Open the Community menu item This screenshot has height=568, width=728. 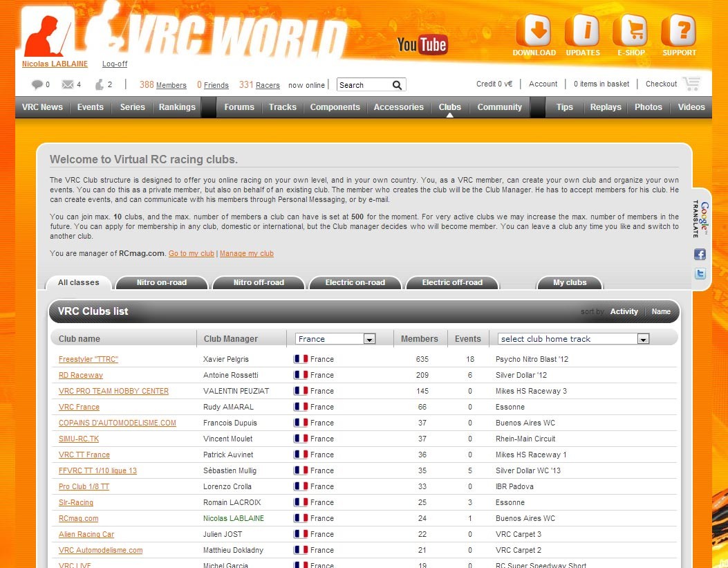coord(500,107)
